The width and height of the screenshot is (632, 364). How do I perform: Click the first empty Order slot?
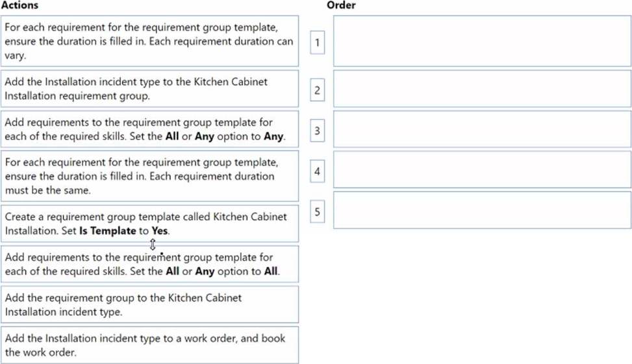coord(482,42)
